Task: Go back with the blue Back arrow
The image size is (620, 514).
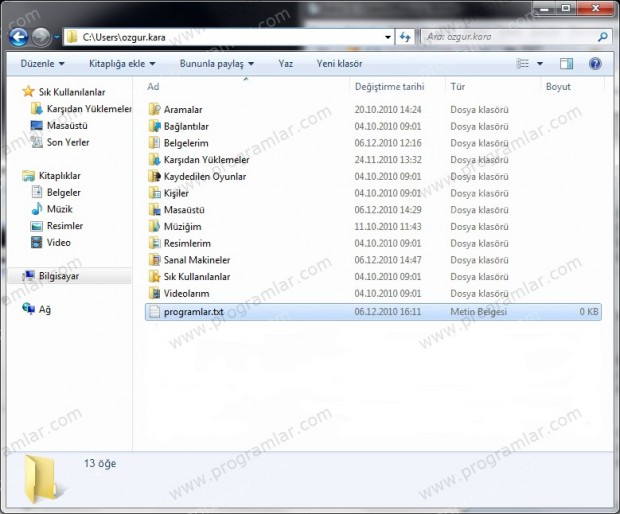Action: tap(19, 38)
